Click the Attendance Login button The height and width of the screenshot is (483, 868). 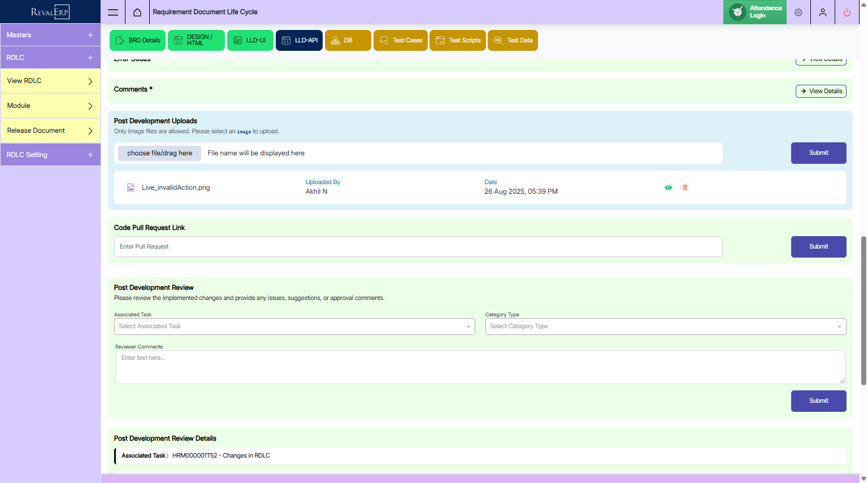[x=755, y=12]
